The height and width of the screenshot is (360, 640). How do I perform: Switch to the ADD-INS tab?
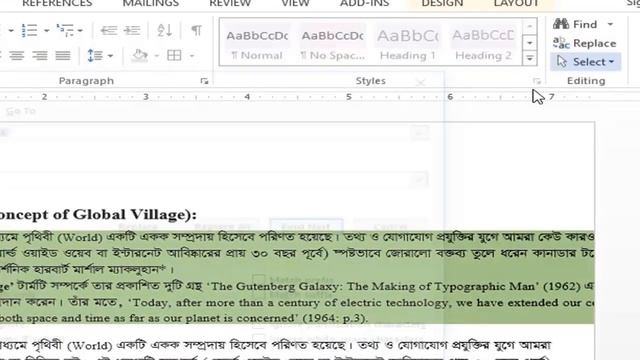(x=364, y=4)
